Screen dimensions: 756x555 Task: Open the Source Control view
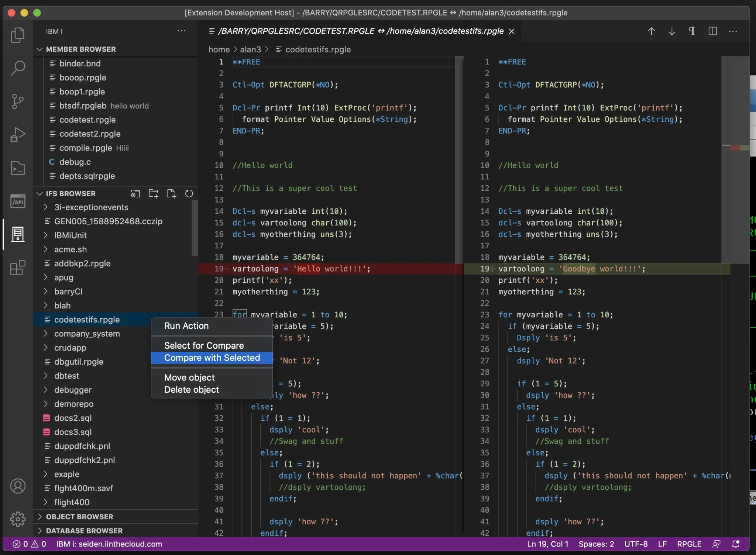pyautogui.click(x=17, y=101)
